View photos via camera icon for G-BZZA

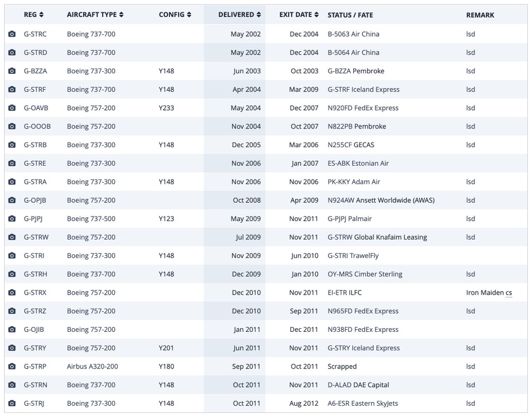[12, 71]
